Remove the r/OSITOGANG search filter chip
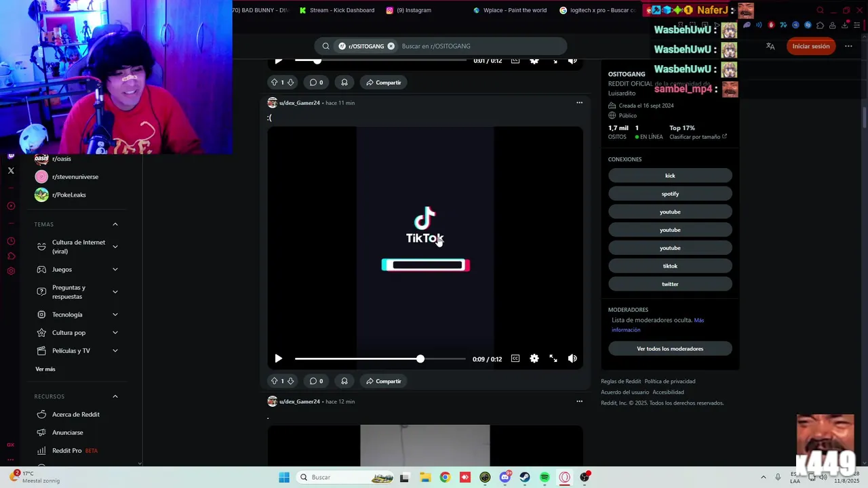 click(x=391, y=46)
